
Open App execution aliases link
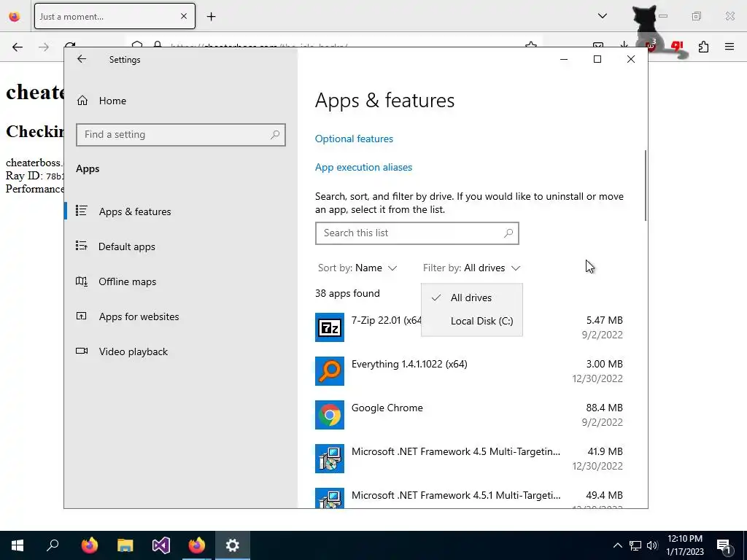(363, 167)
